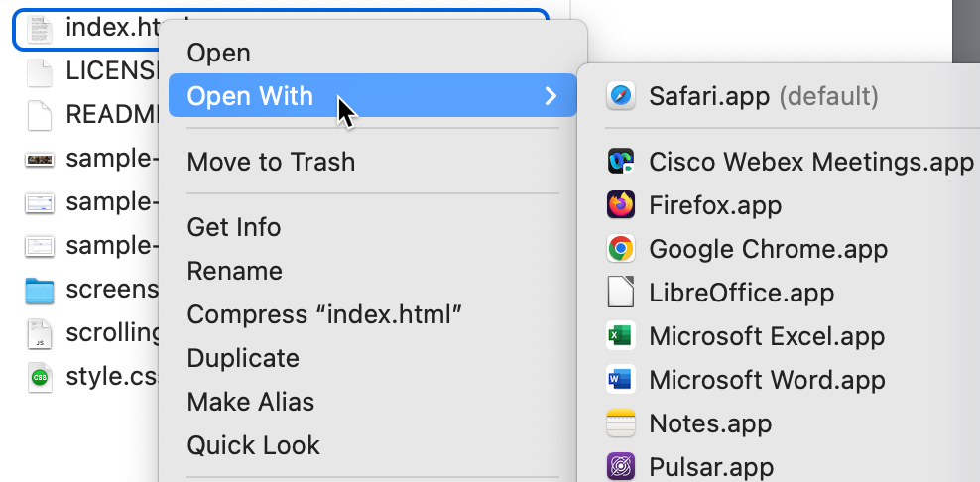
Task: Choose Duplicate from the menu
Action: click(x=243, y=358)
